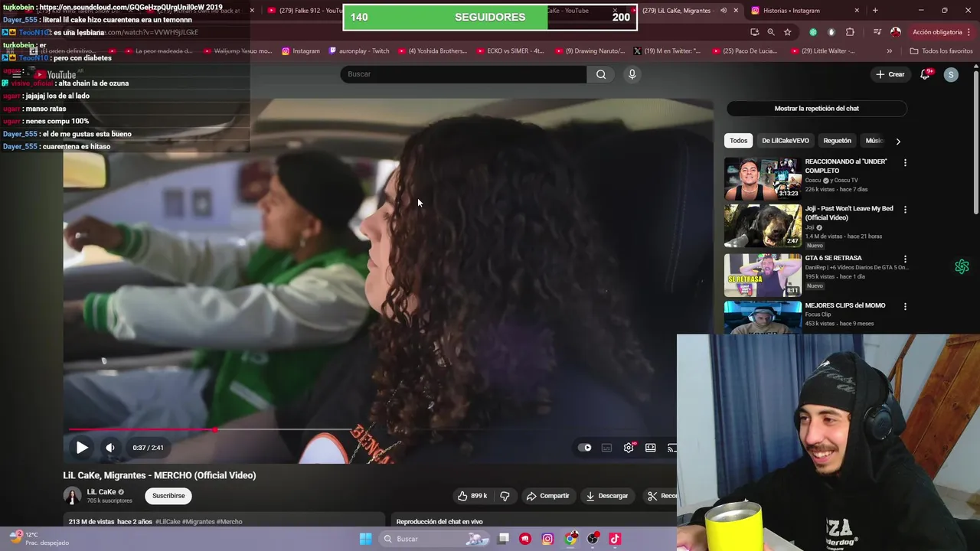980x551 pixels.
Task: Open video player settings gear
Action: (629, 448)
